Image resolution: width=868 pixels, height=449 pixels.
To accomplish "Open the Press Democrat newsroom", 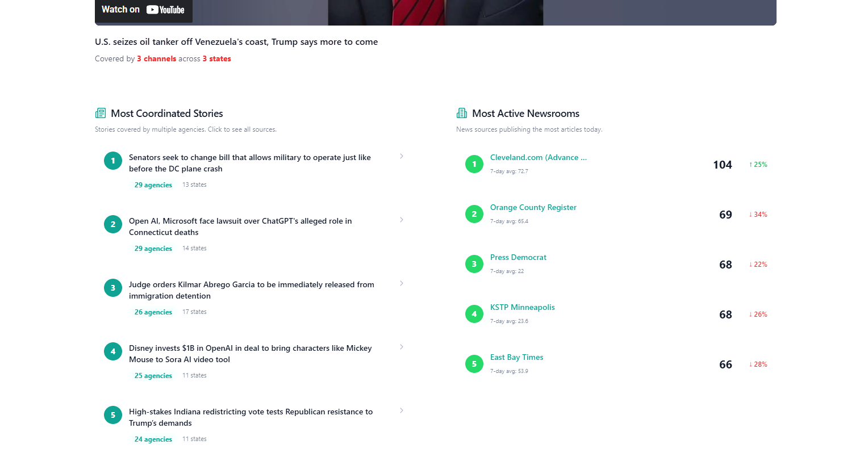I will [518, 258].
